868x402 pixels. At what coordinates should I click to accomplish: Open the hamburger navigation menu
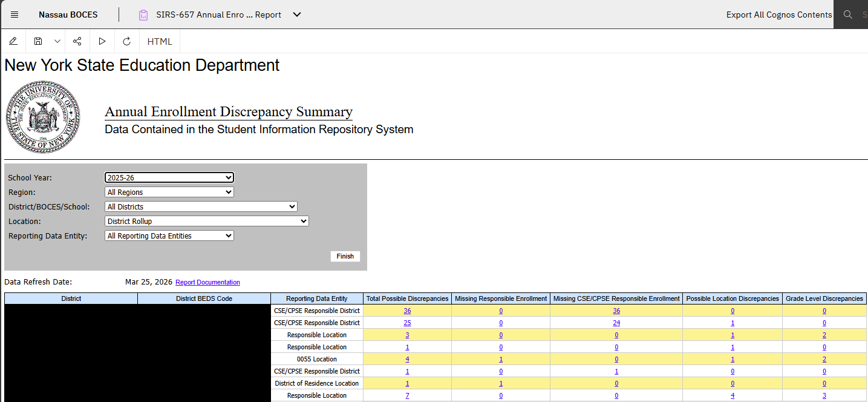[x=15, y=15]
